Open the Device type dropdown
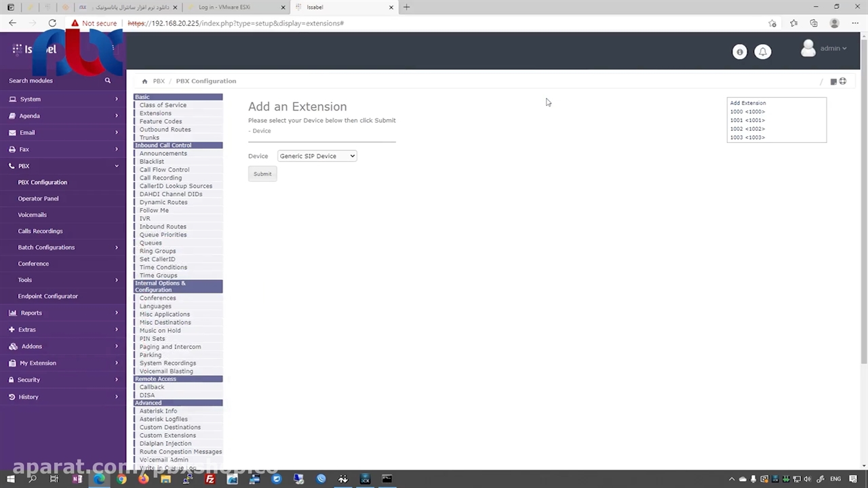868x488 pixels. (317, 156)
